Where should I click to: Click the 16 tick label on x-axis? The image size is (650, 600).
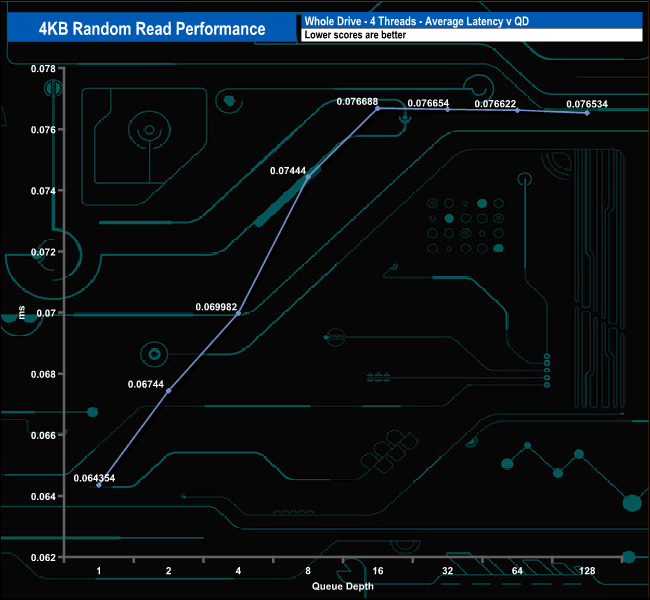point(378,571)
